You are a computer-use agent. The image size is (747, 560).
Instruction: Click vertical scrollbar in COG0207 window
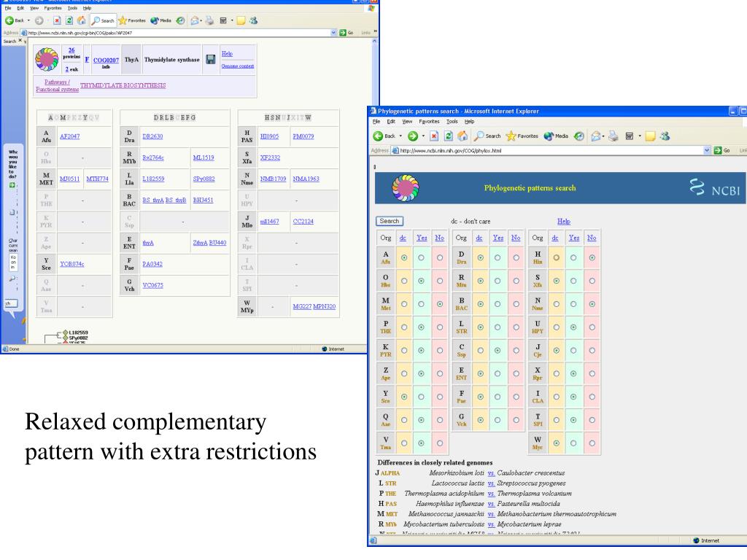point(374,190)
